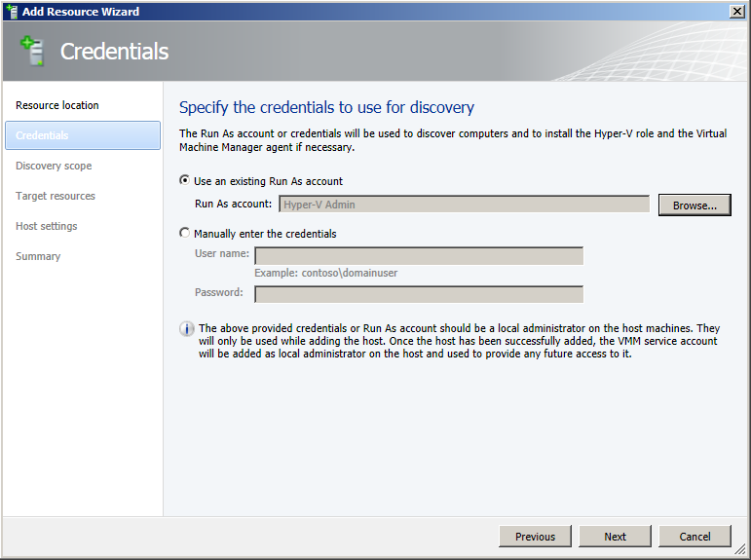This screenshot has width=751, height=560.
Task: Select the Credentials step in the sidebar
Action: point(82,135)
